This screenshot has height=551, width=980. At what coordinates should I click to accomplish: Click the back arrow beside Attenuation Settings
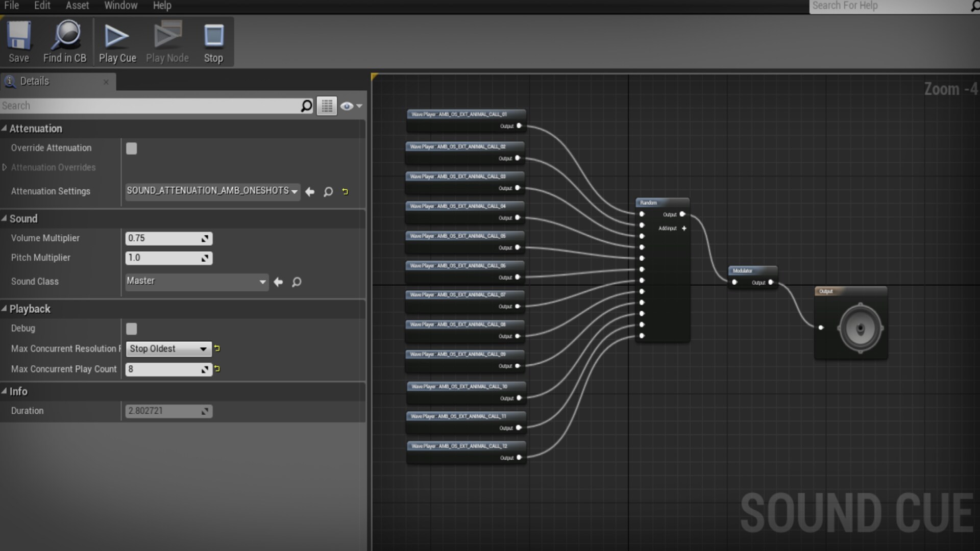(x=310, y=192)
